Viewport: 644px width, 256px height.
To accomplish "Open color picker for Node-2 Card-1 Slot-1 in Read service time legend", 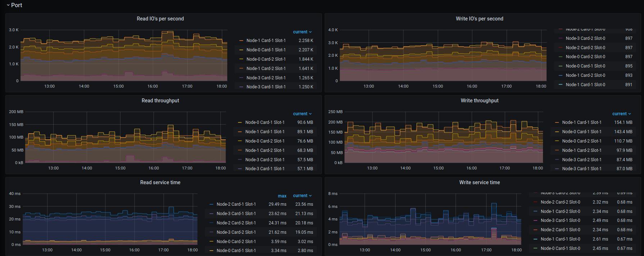I will point(211,205).
